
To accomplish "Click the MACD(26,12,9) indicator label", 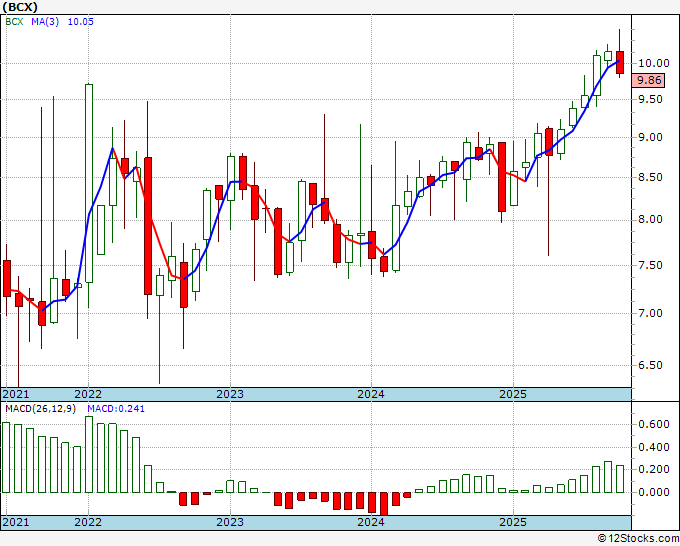I will point(40,409).
